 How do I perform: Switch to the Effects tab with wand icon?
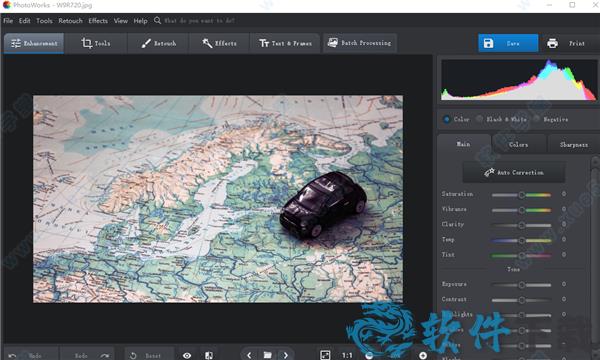(x=219, y=43)
